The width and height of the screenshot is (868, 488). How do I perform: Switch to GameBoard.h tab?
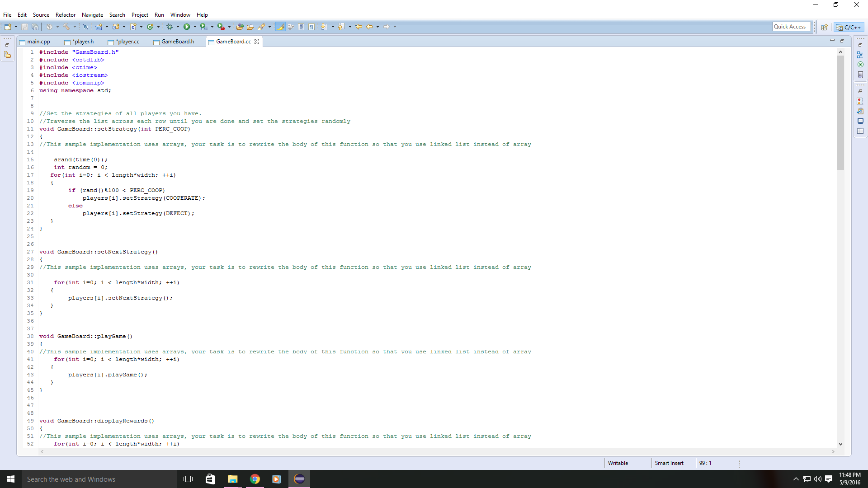[178, 41]
